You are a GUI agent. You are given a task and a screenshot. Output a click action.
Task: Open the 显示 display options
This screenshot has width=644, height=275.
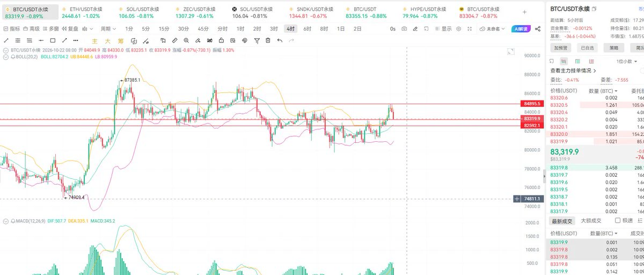[443, 29]
